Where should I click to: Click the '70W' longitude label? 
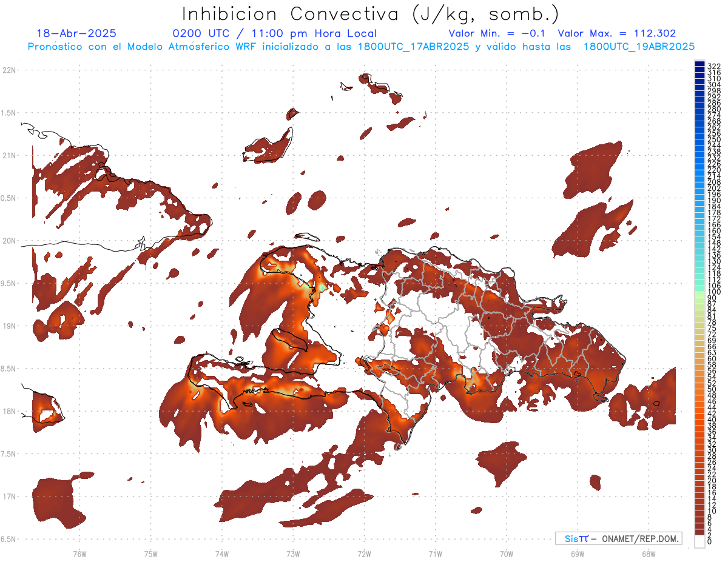coord(507,554)
